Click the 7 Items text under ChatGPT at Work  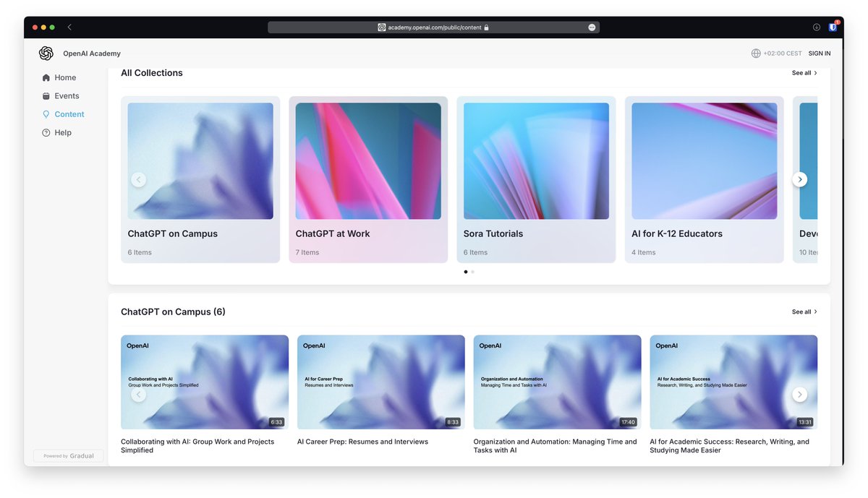307,252
